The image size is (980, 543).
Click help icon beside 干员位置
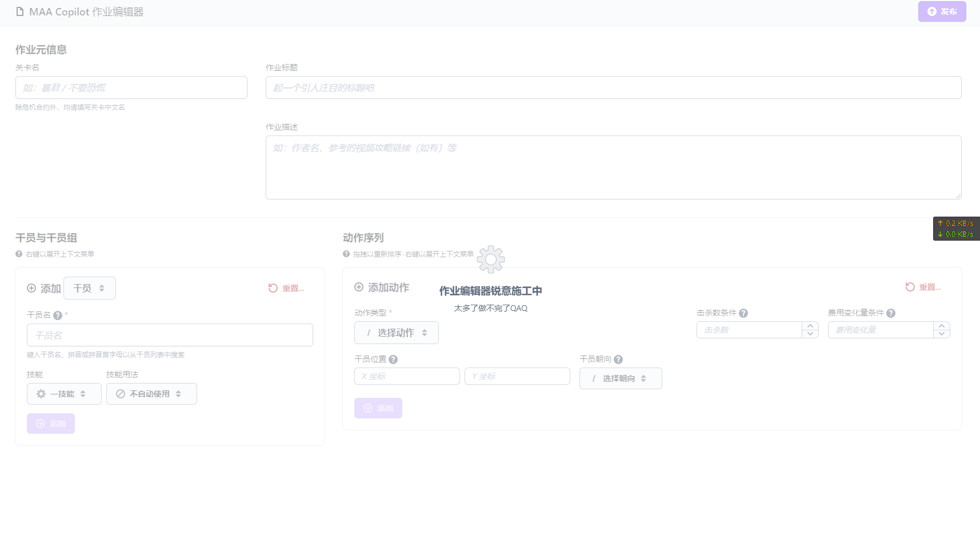tap(393, 360)
